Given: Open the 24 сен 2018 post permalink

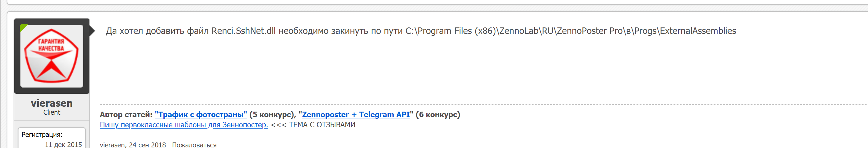Looking at the screenshot, I should coord(147,145).
